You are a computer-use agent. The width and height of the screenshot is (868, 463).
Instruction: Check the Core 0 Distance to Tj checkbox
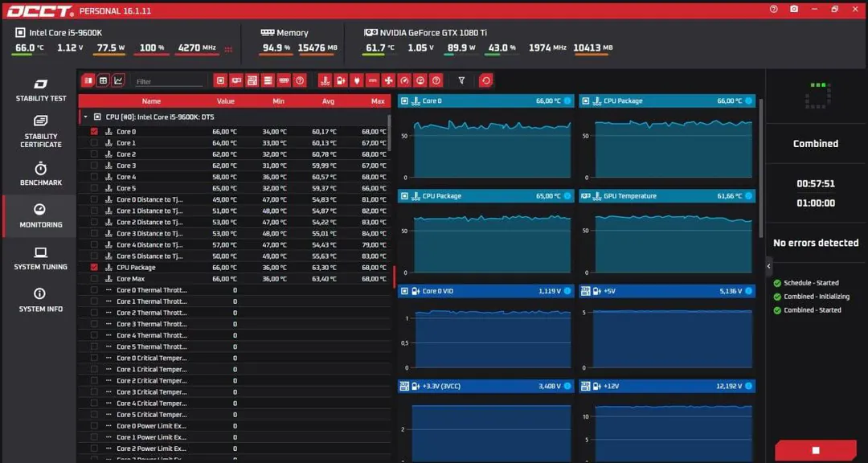click(94, 199)
